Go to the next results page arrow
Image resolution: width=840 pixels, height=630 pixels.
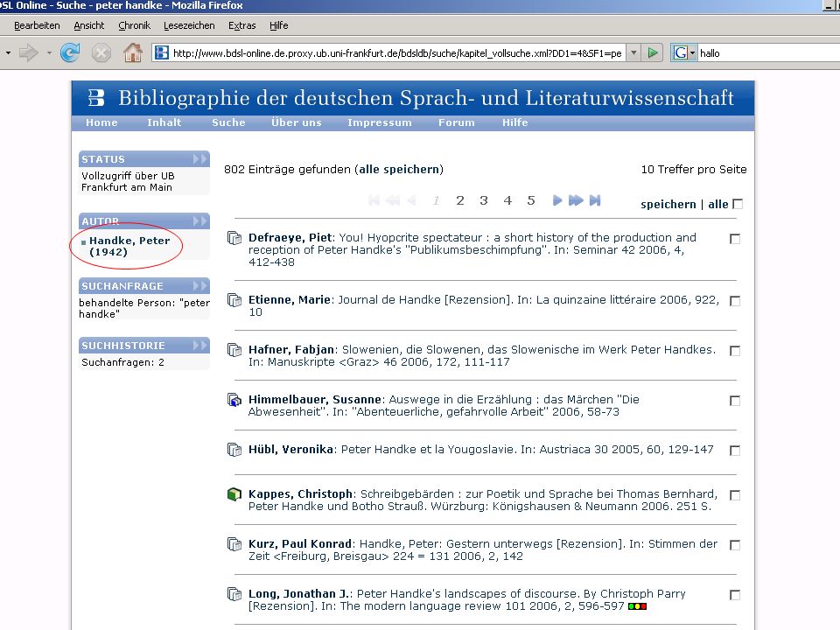[557, 200]
